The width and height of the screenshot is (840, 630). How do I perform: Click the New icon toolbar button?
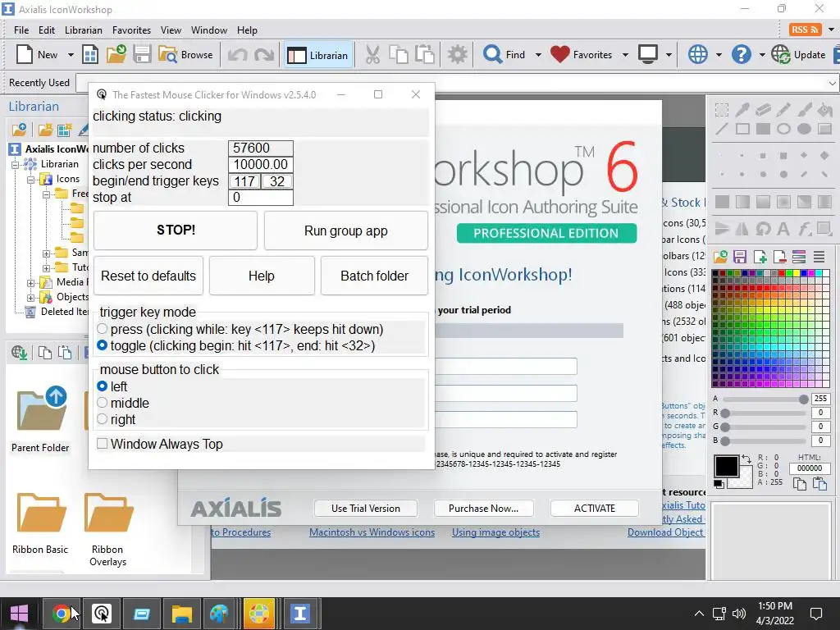(36, 55)
